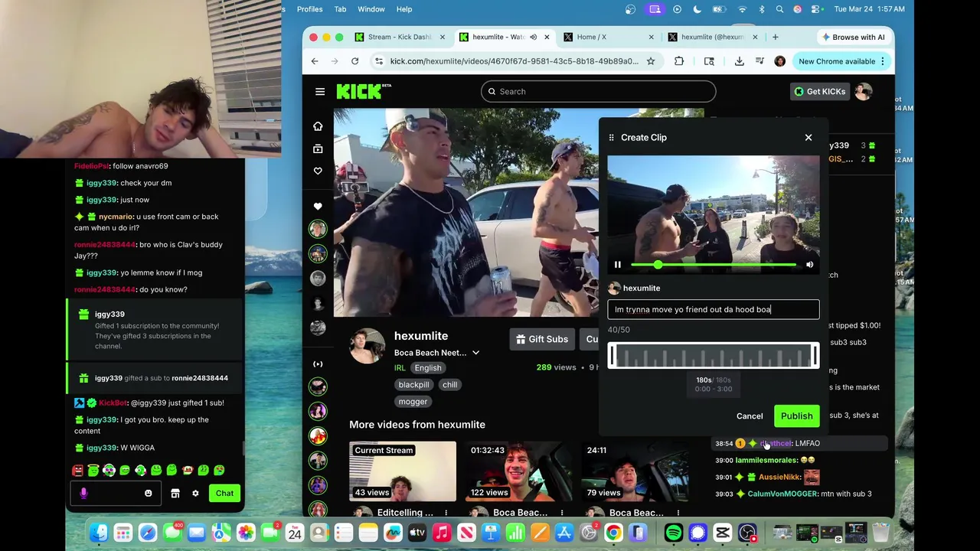This screenshot has height=551, width=980.
Task: Publish the clip
Action: point(796,416)
